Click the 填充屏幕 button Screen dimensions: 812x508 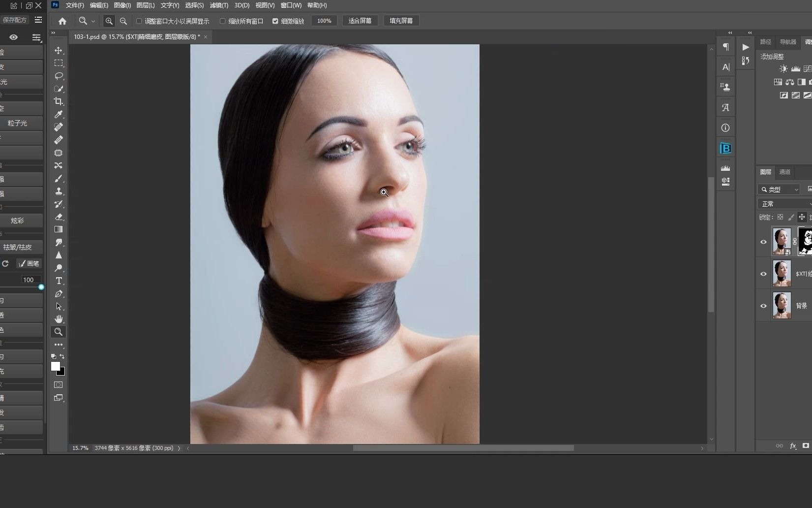(401, 21)
